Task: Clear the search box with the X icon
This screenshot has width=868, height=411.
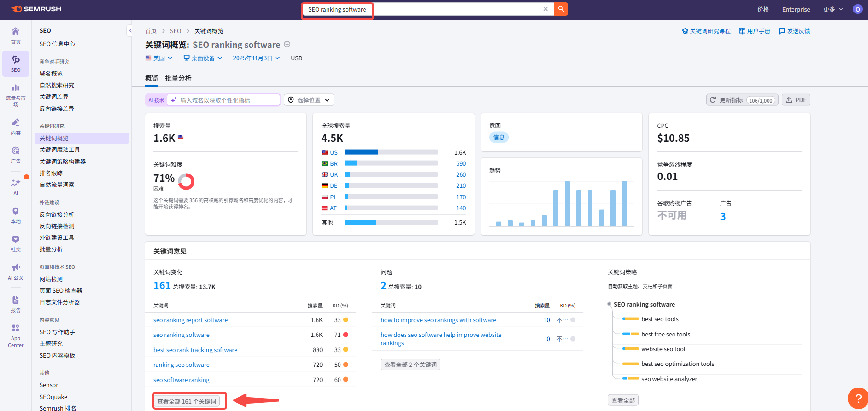Action: (x=545, y=9)
